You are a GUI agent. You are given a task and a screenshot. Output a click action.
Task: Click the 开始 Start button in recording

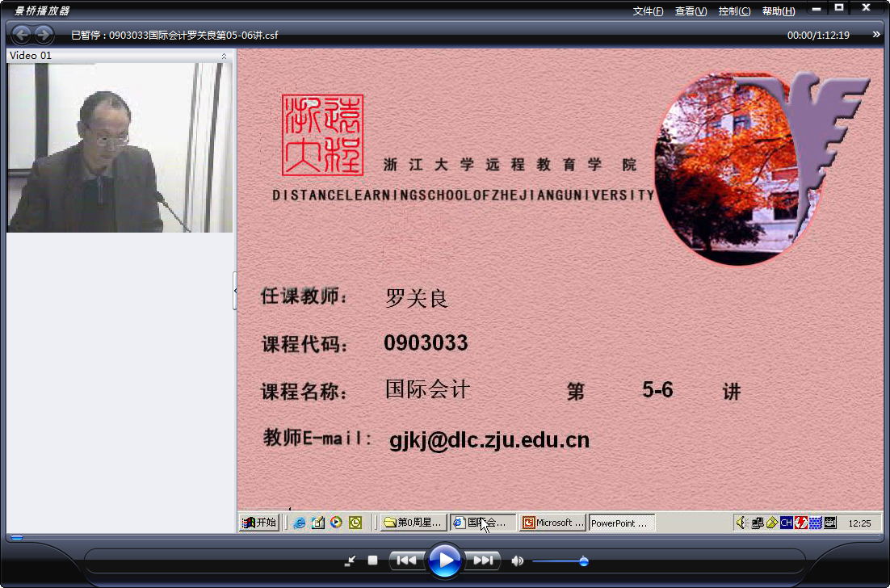[259, 522]
